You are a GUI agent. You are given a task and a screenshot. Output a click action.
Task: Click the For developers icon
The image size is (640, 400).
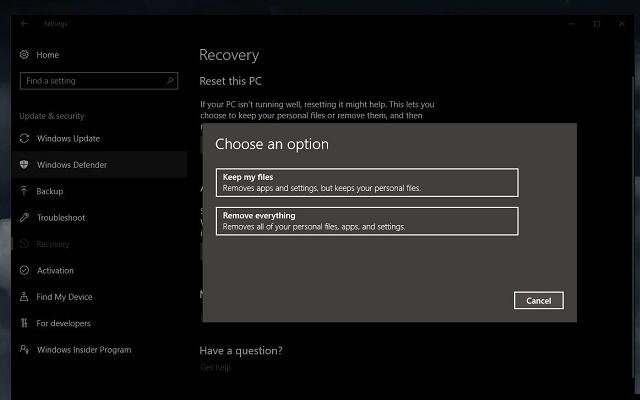[x=24, y=323]
